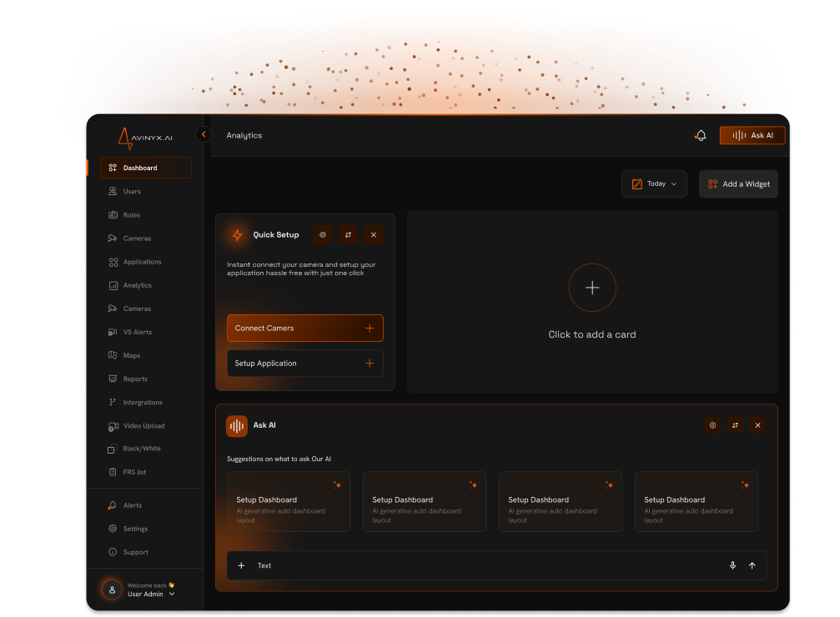Viewport: 840px width, 617px height.
Task: Select Users in the sidebar menu
Action: pos(132,192)
